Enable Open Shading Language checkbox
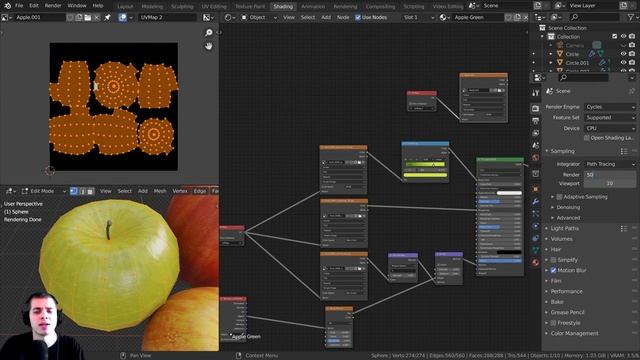 point(587,138)
